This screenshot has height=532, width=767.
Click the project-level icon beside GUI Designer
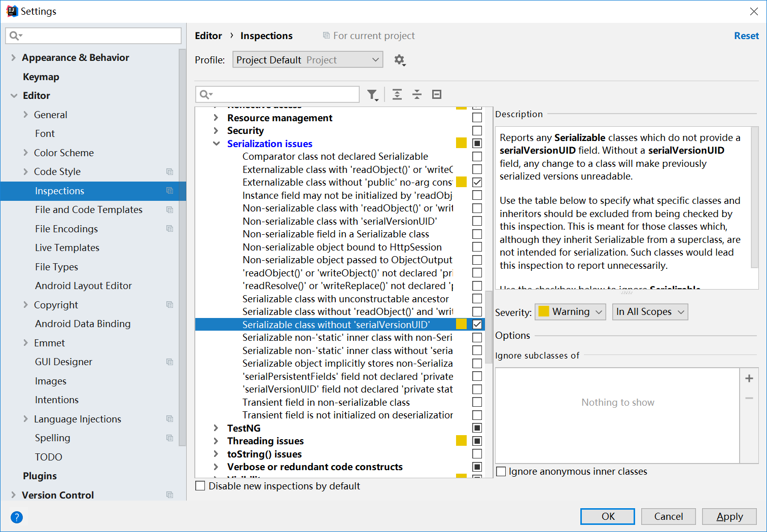(x=170, y=362)
